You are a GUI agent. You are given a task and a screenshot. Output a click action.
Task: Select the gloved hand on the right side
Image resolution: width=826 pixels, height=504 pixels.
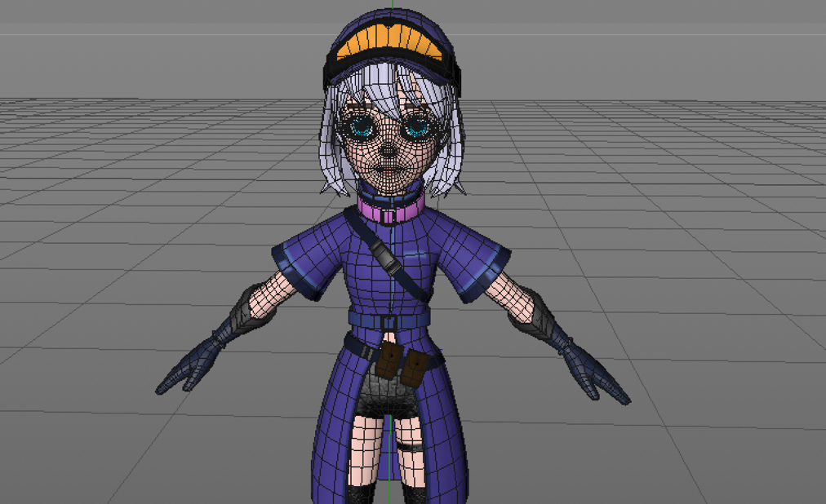pos(595,373)
